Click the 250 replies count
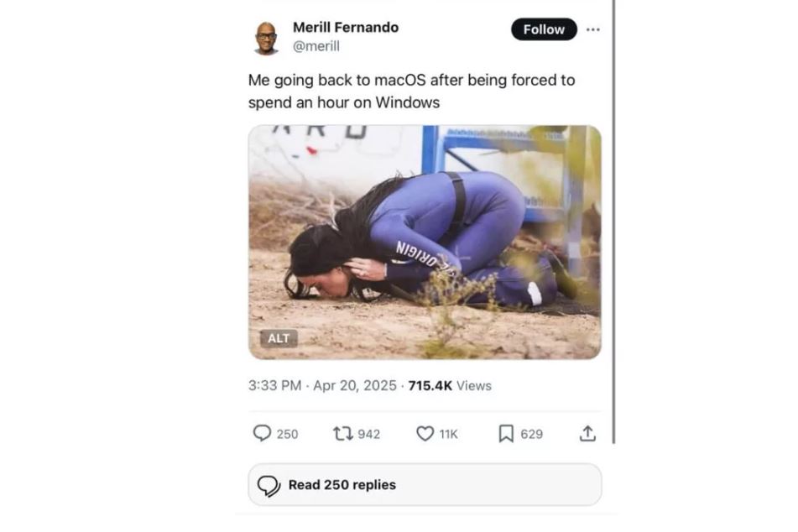 tap(288, 435)
